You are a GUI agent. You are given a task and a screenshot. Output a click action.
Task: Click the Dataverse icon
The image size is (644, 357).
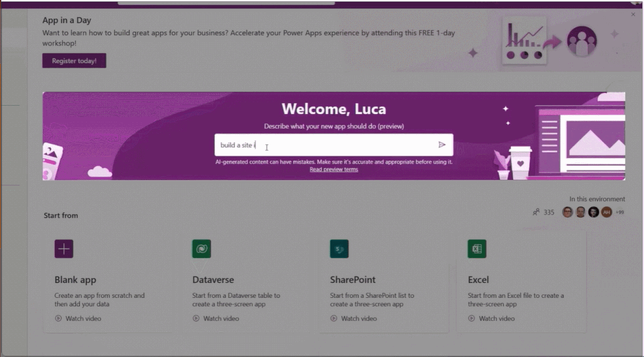[x=201, y=249]
